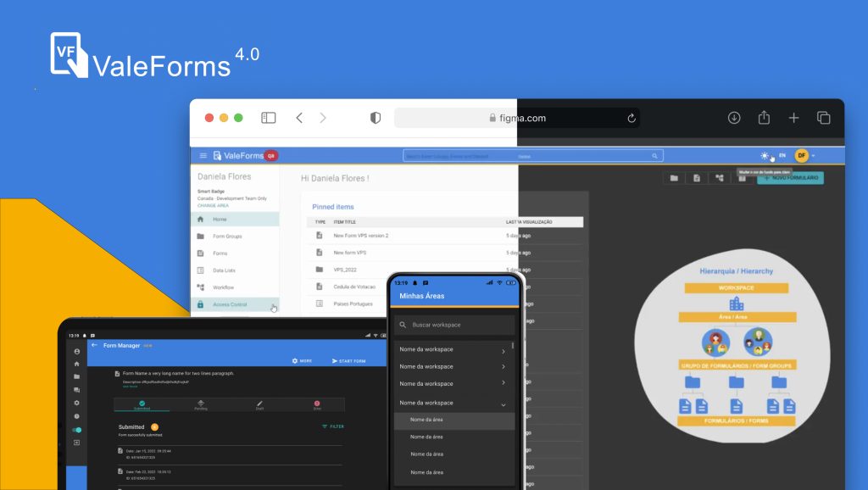This screenshot has width=868, height=490.
Task: Click the figma.com address bar
Action: pyautogui.click(x=517, y=118)
